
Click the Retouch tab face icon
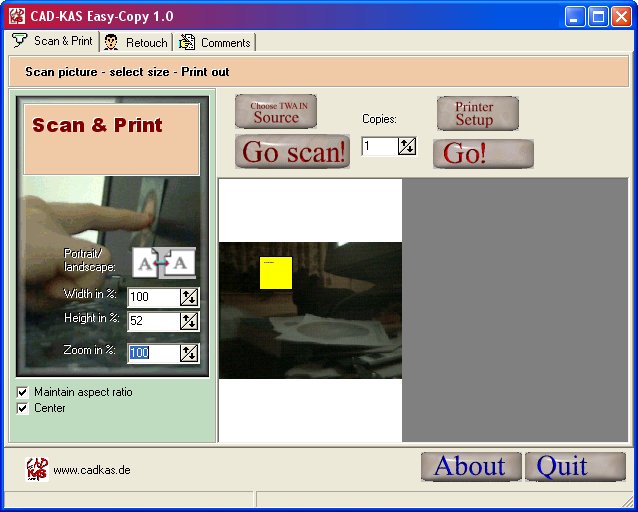[111, 42]
